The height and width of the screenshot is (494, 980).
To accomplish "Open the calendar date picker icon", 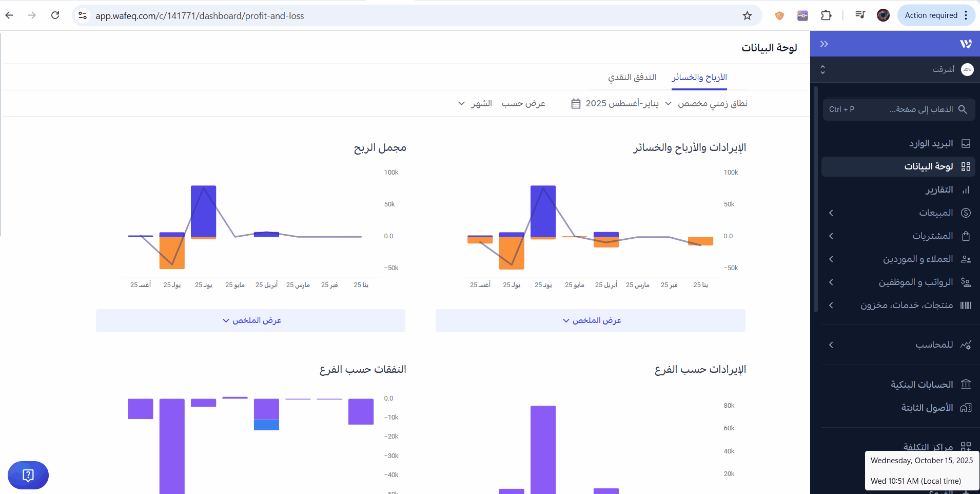I will coord(576,104).
